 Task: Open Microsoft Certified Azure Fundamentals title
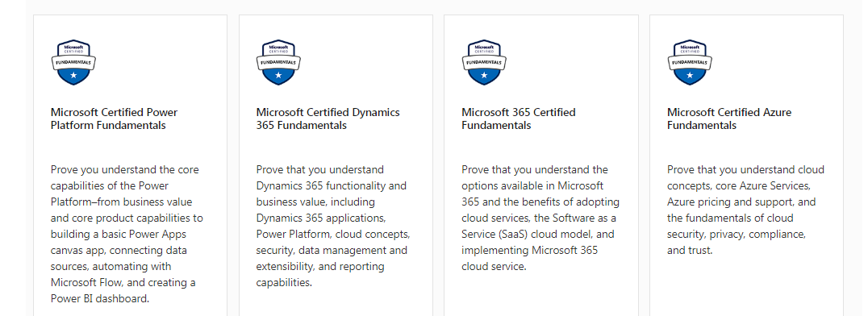(x=729, y=119)
